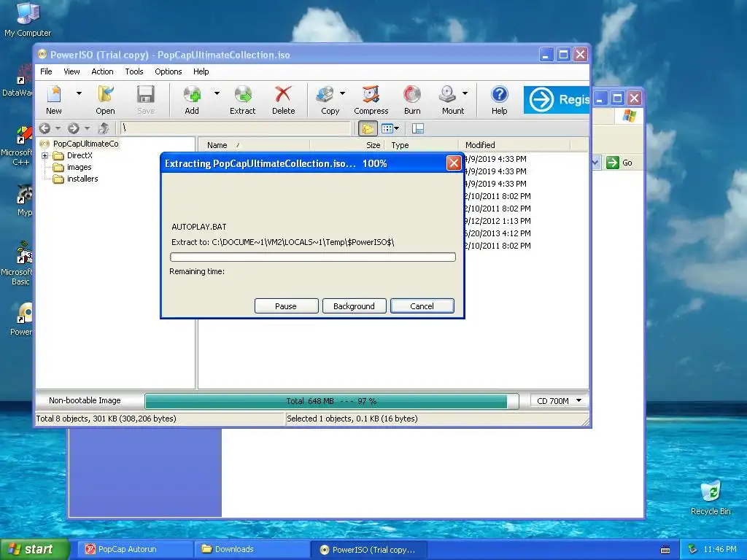This screenshot has width=747, height=560.
Task: Click the Compress toolbar icon
Action: [371, 99]
